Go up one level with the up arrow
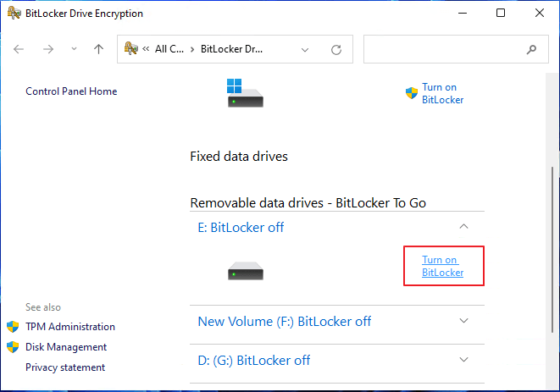 pyautogui.click(x=98, y=49)
